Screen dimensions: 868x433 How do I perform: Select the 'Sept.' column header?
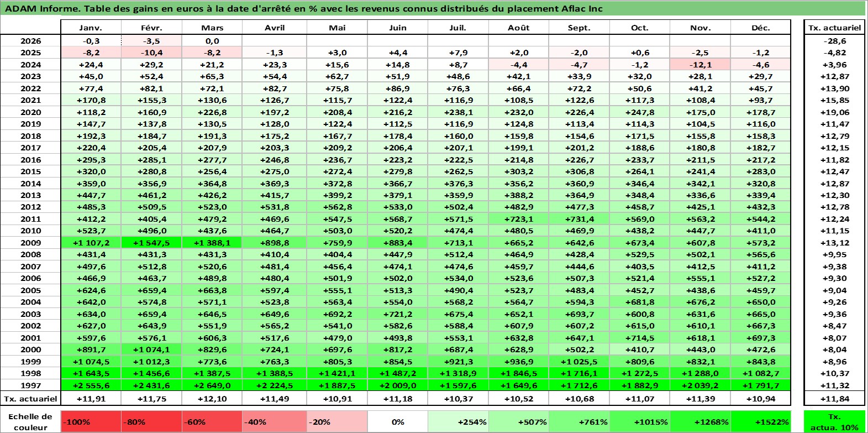point(579,28)
